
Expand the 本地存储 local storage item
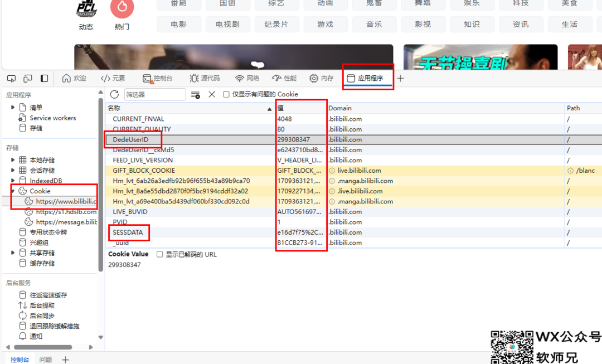13,160
